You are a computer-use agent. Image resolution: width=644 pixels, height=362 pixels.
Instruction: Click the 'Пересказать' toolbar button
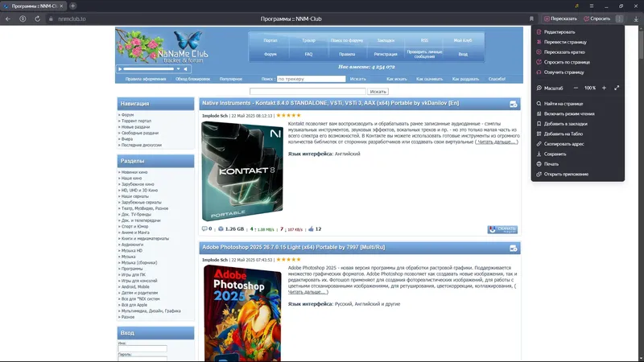(560, 19)
